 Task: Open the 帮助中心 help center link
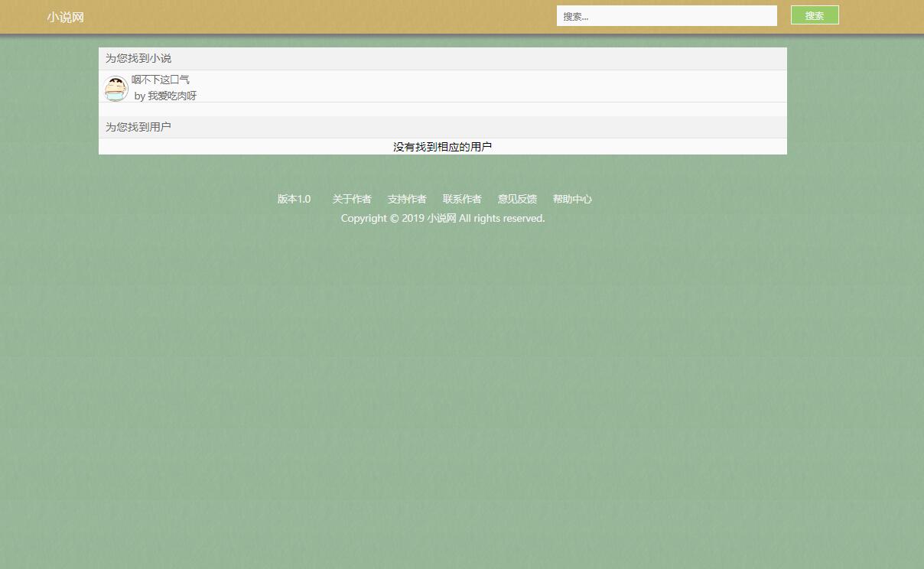[572, 199]
